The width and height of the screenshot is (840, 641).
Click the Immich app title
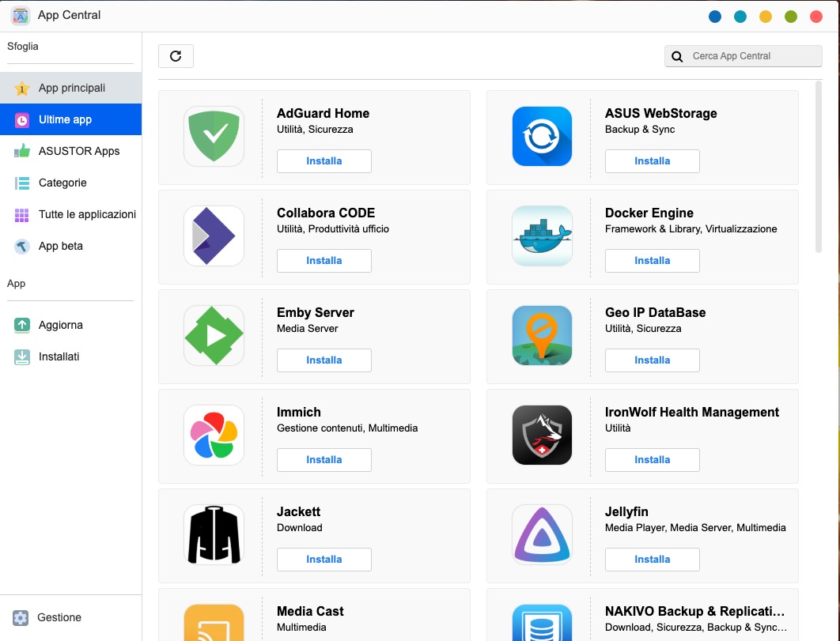coord(299,413)
